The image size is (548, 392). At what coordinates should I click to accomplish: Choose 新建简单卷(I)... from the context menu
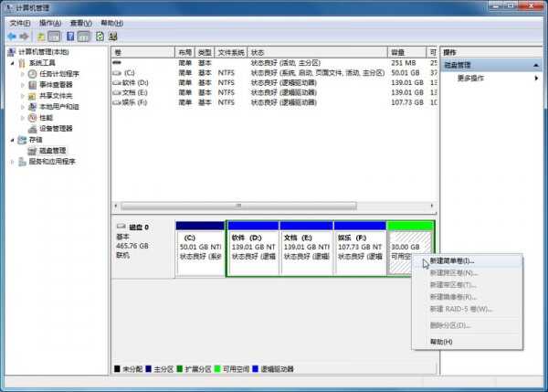click(x=452, y=261)
